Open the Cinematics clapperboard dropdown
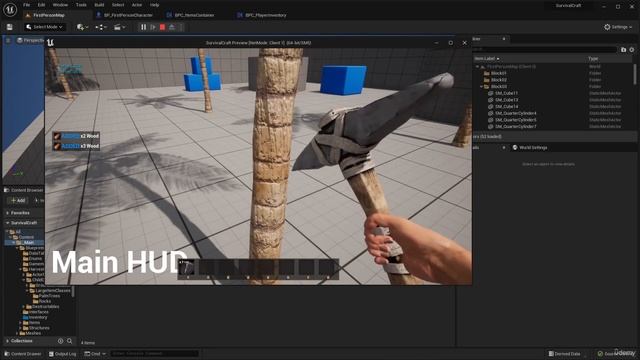The width and height of the screenshot is (640, 360). pos(120,27)
